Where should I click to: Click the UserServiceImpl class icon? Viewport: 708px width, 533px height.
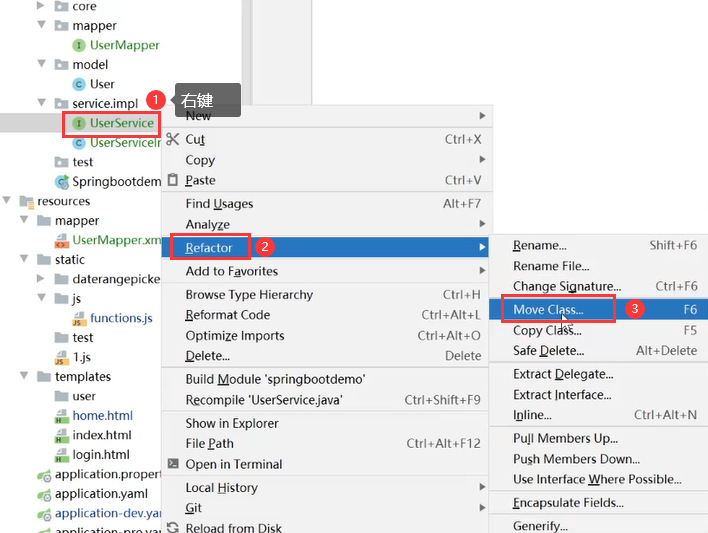pyautogui.click(x=79, y=143)
